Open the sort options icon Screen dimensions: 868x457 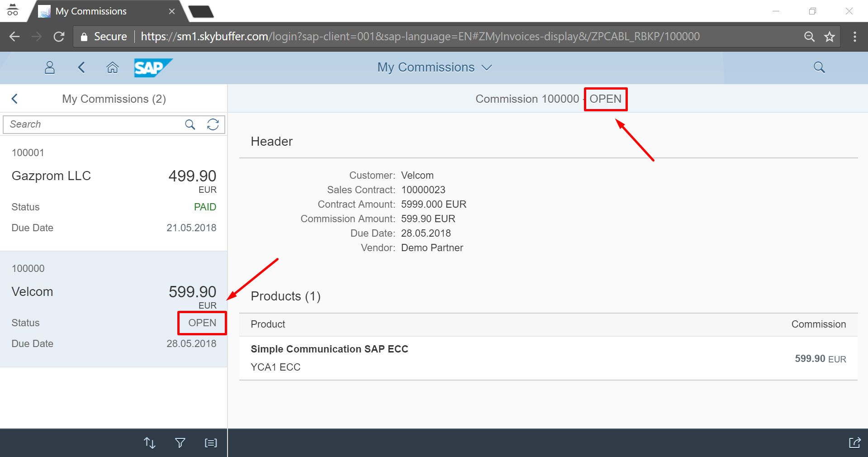[150, 443]
